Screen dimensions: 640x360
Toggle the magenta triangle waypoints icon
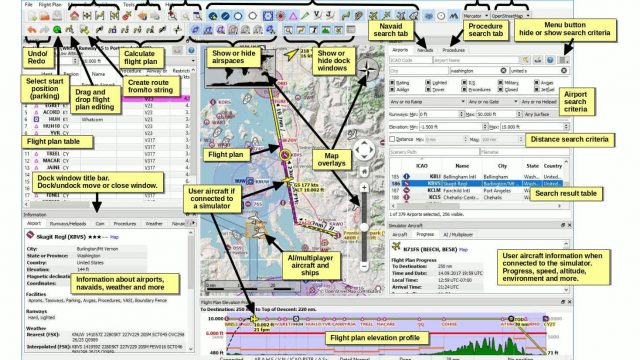coord(293,16)
